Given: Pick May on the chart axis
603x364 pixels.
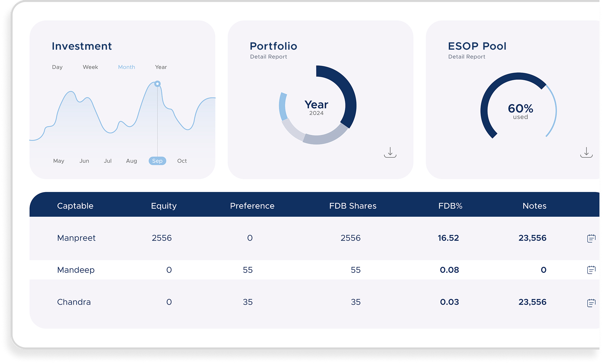Looking at the screenshot, I should click(x=59, y=161).
